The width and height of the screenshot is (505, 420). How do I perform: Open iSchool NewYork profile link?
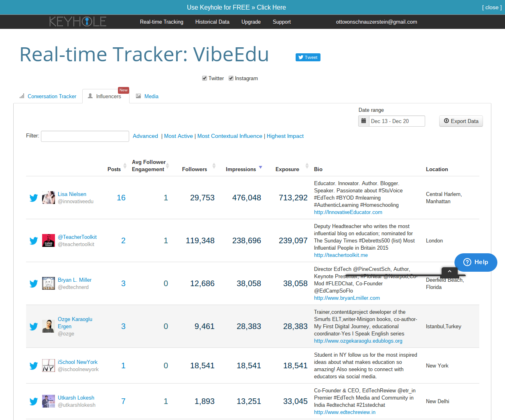(77, 362)
